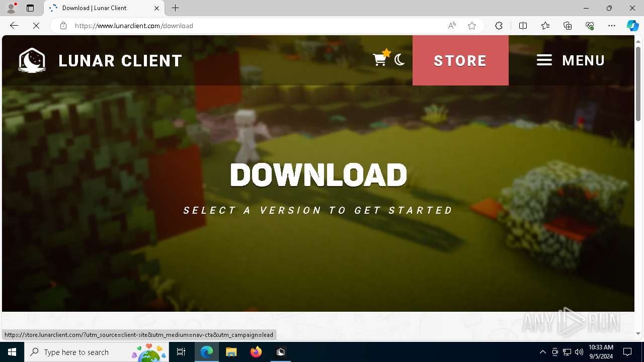Click the LUNAR CLIENT title text
The width and height of the screenshot is (644, 362).
tap(120, 61)
